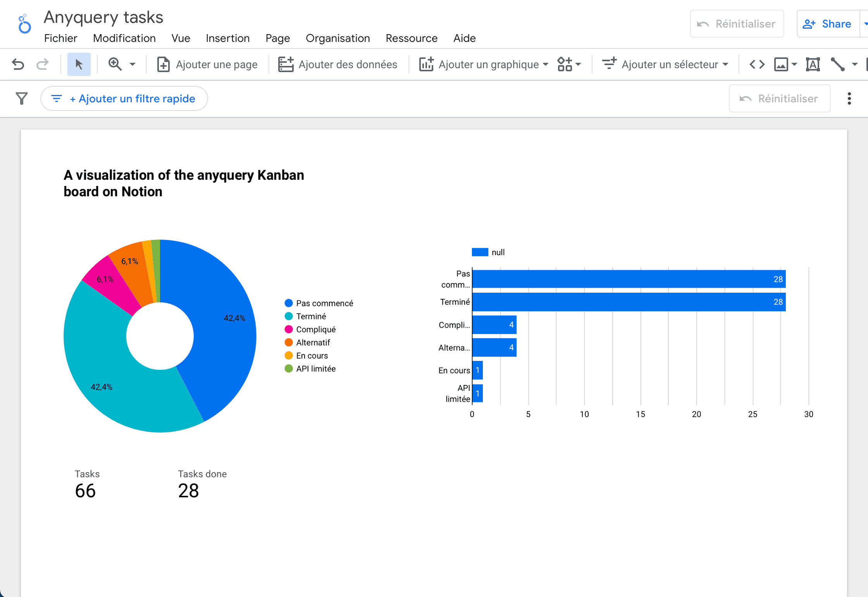Screen dimensions: 868x597
Task: Click the Anyquery tasks report title
Action: coord(103,17)
